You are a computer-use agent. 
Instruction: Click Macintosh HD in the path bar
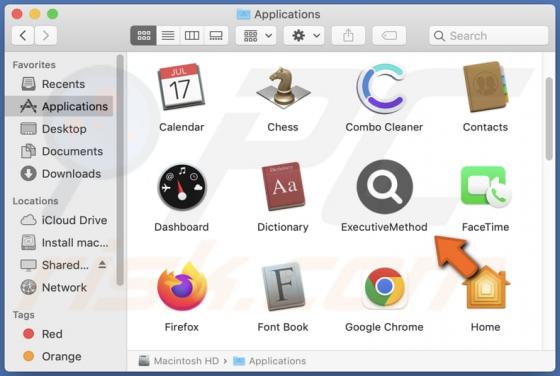coord(179,361)
